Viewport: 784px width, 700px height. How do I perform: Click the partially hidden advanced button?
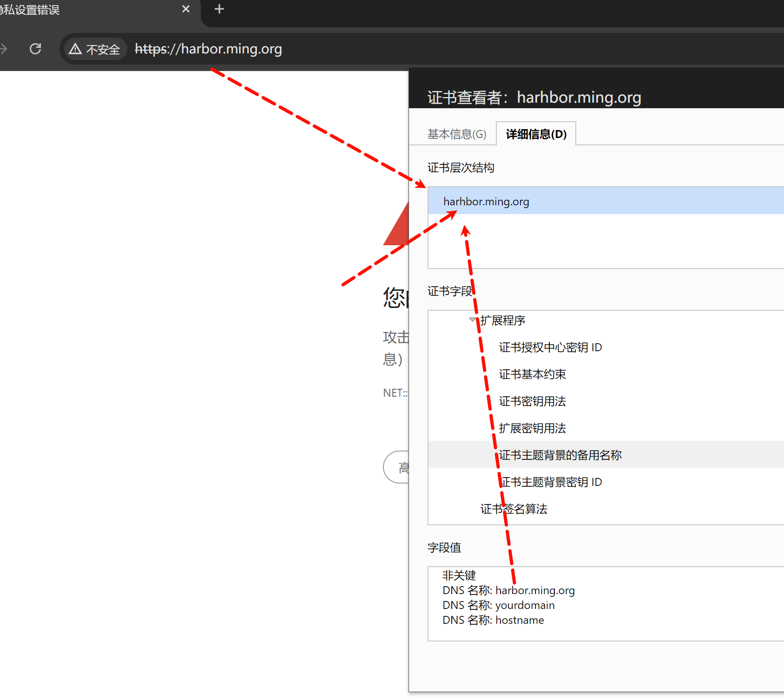click(397, 467)
